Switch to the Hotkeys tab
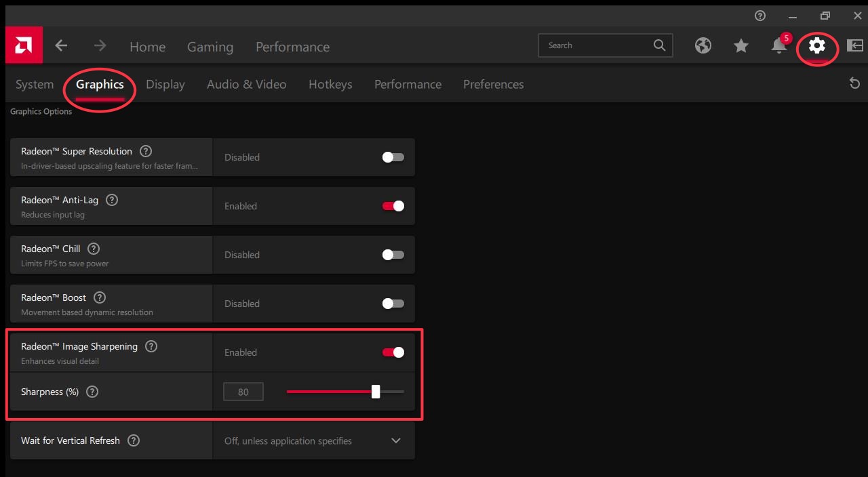 click(330, 84)
